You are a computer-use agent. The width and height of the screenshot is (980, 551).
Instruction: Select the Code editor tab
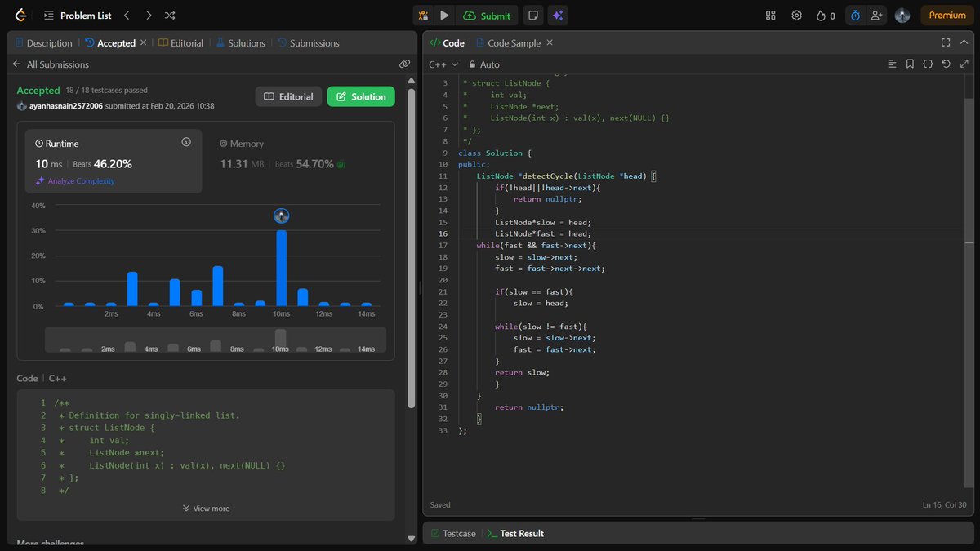(x=448, y=43)
